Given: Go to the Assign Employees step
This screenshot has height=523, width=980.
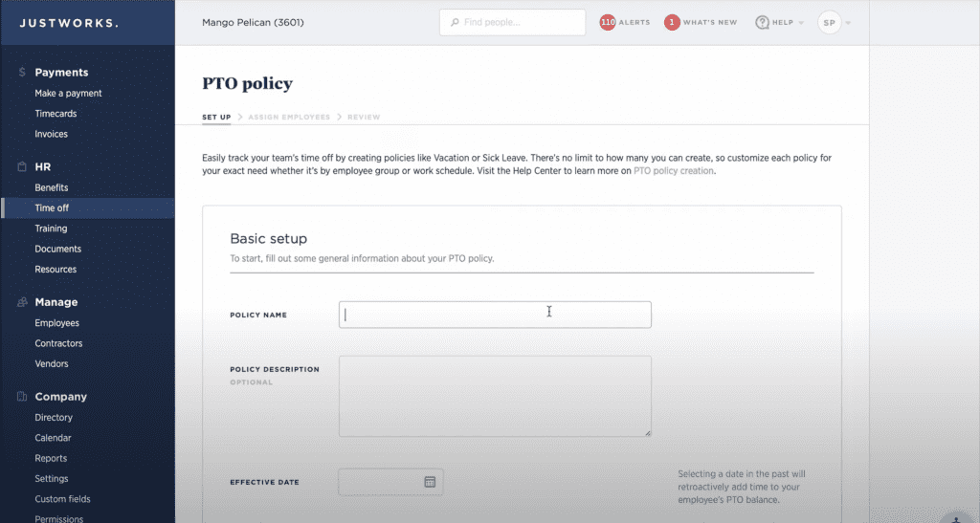Looking at the screenshot, I should click(x=289, y=117).
